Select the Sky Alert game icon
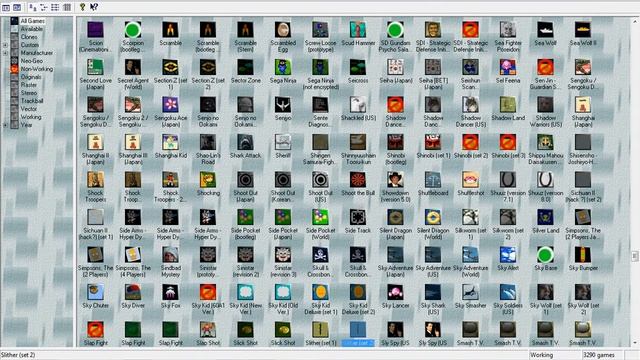 coord(508,255)
